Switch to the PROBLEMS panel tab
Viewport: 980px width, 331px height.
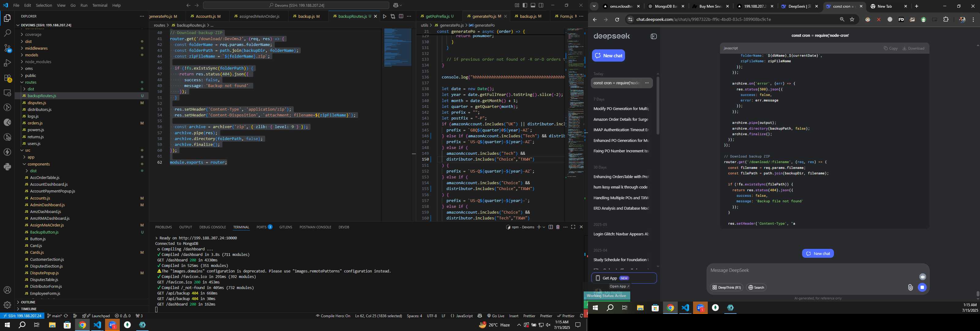click(x=164, y=227)
